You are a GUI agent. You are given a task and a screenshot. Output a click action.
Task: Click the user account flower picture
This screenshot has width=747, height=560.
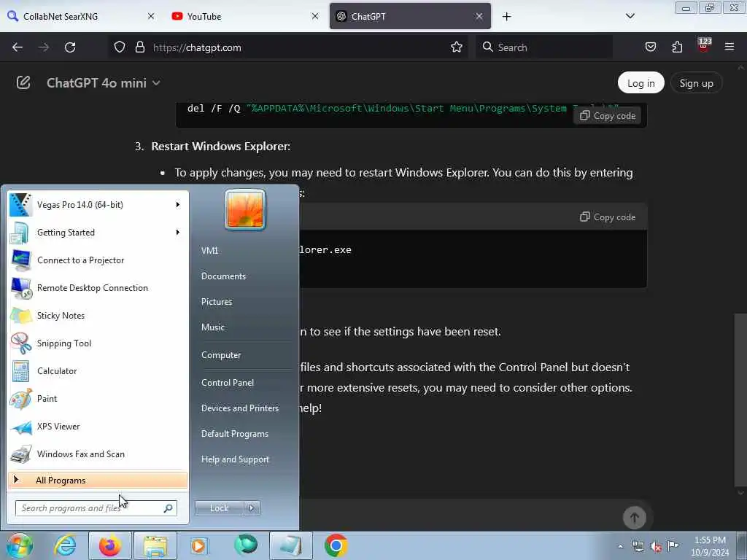(x=245, y=209)
